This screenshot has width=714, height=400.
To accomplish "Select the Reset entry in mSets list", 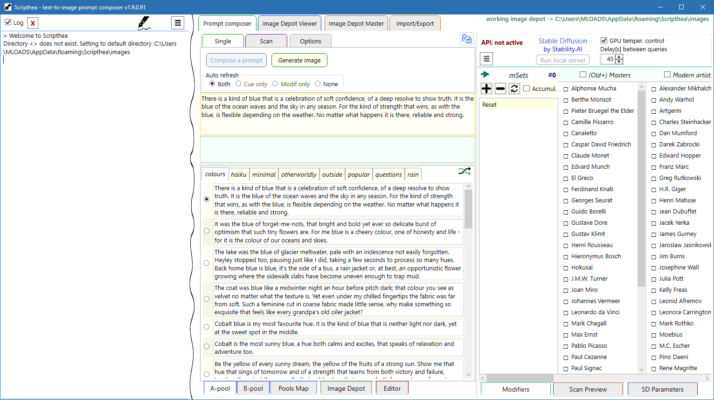I will pyautogui.click(x=518, y=105).
